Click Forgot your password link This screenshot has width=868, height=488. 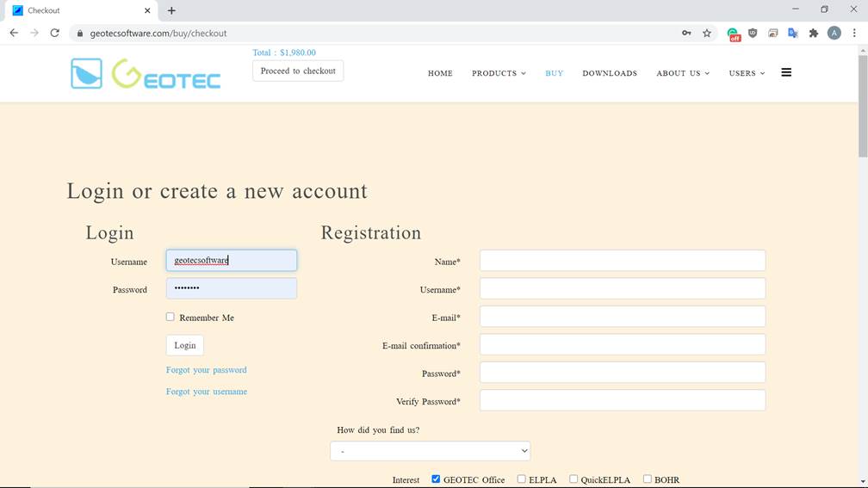pos(207,369)
